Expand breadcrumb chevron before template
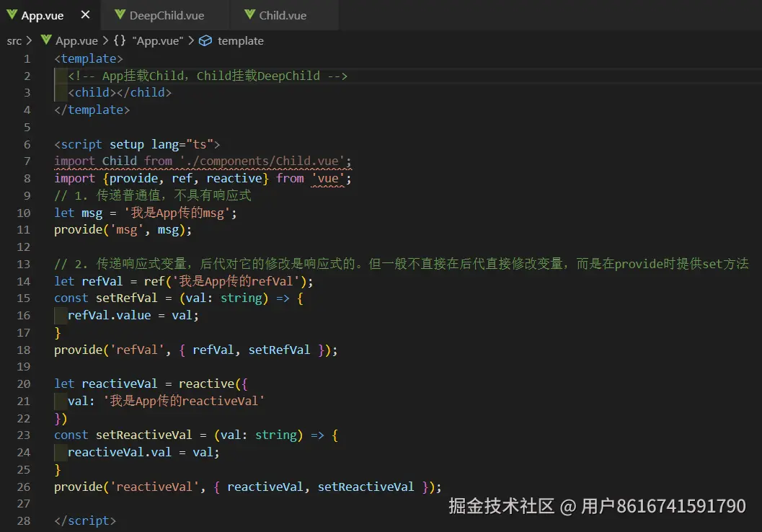Screen dimensions: 762x532 (x=191, y=41)
